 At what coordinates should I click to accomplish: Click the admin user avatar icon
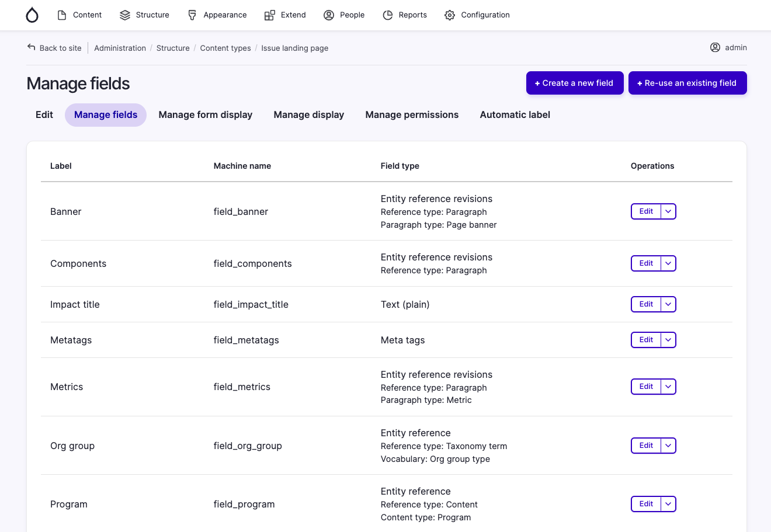point(715,47)
